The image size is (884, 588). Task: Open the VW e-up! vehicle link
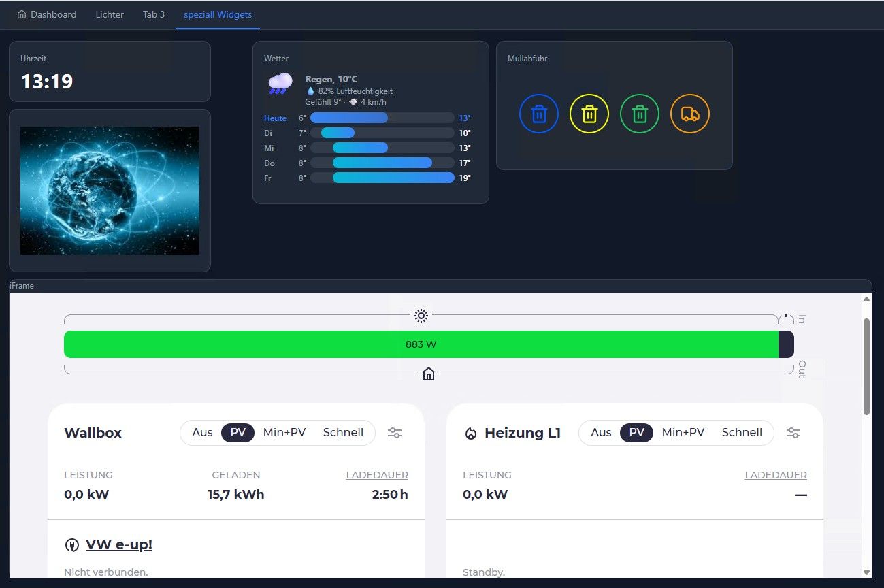pos(119,544)
